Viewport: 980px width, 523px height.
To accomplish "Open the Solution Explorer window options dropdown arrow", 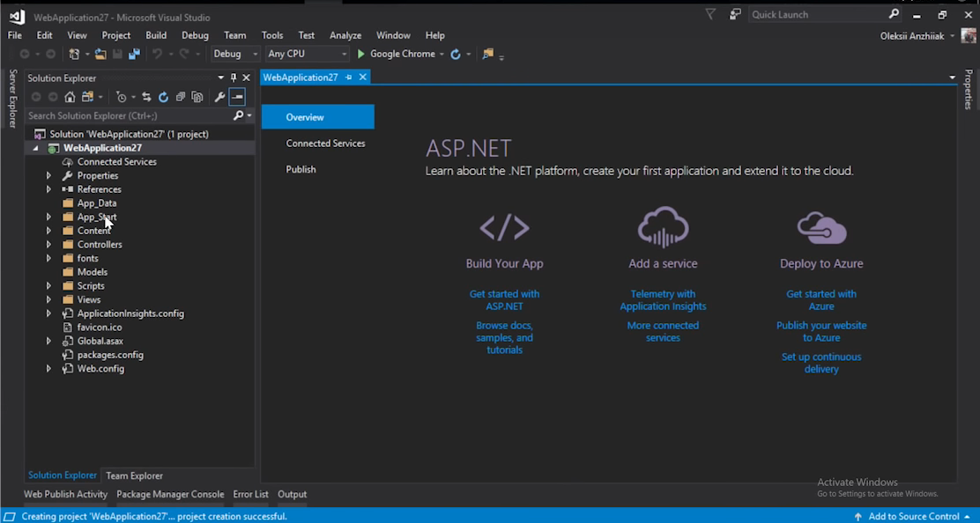I will point(220,78).
